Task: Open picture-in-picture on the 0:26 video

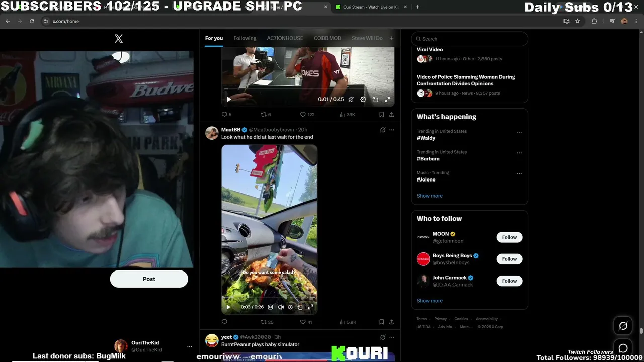Action: 300,307
